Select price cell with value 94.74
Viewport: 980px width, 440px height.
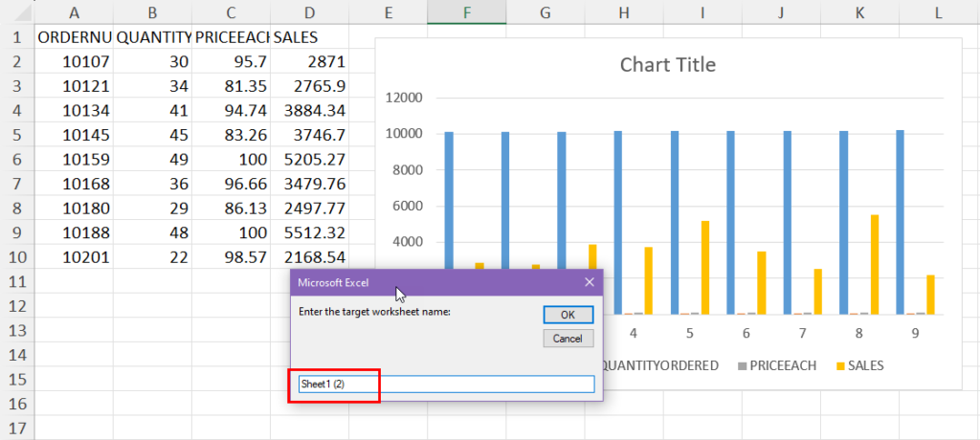click(232, 111)
